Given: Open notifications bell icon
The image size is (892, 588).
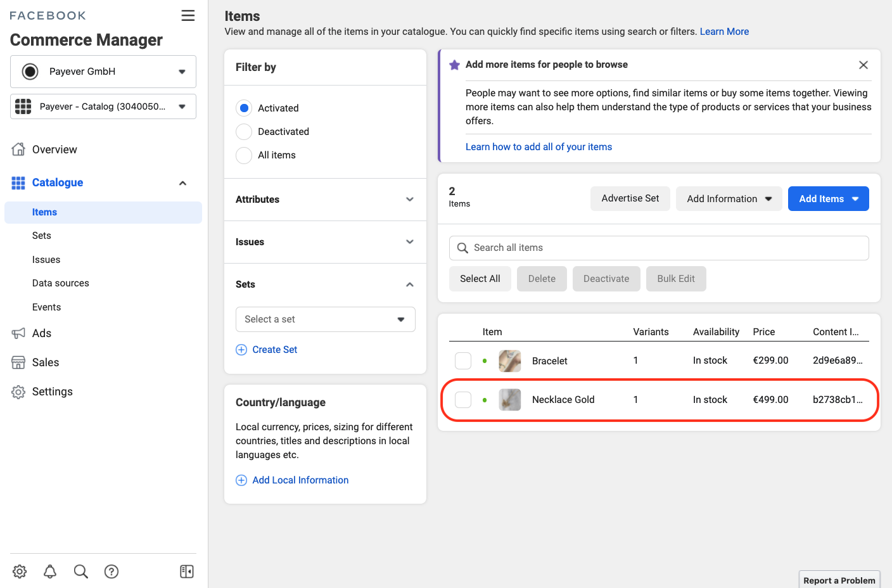Looking at the screenshot, I should 50,572.
